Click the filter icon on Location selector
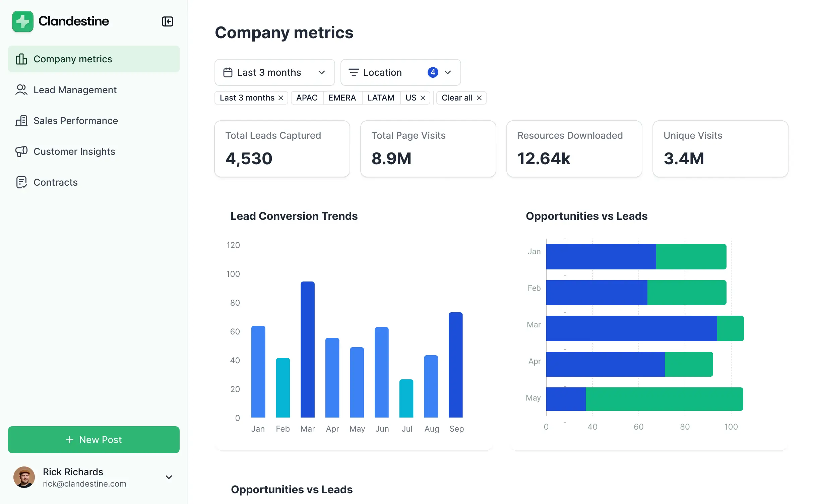The height and width of the screenshot is (504, 815). click(x=354, y=72)
